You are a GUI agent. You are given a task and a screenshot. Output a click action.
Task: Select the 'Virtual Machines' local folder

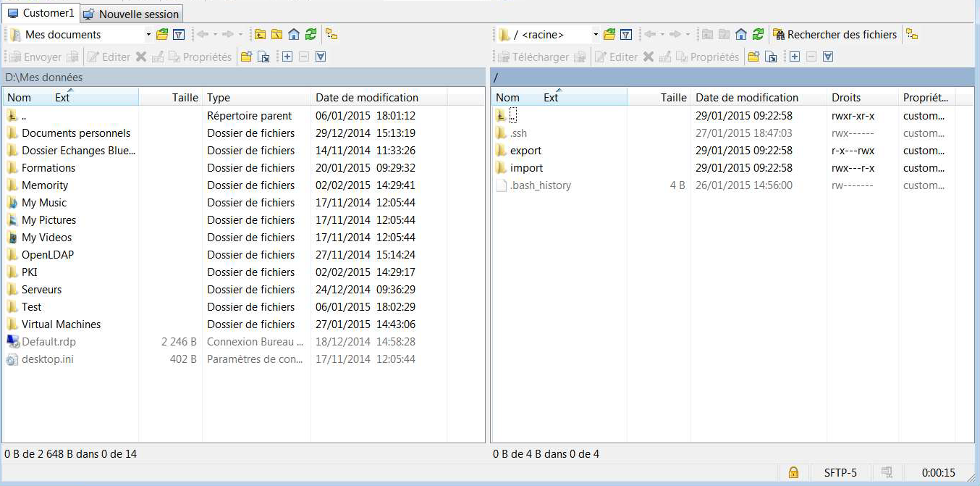point(61,324)
